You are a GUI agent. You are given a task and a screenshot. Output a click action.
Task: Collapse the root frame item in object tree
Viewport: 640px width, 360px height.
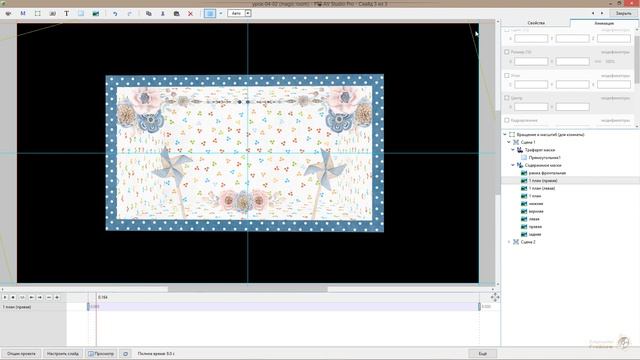tap(505, 134)
